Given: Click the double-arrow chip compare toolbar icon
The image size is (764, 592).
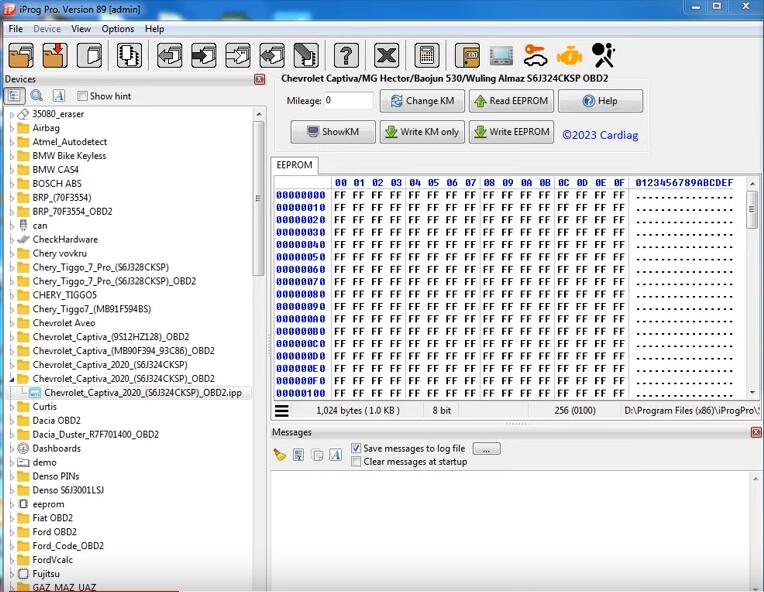Looking at the screenshot, I should (272, 56).
